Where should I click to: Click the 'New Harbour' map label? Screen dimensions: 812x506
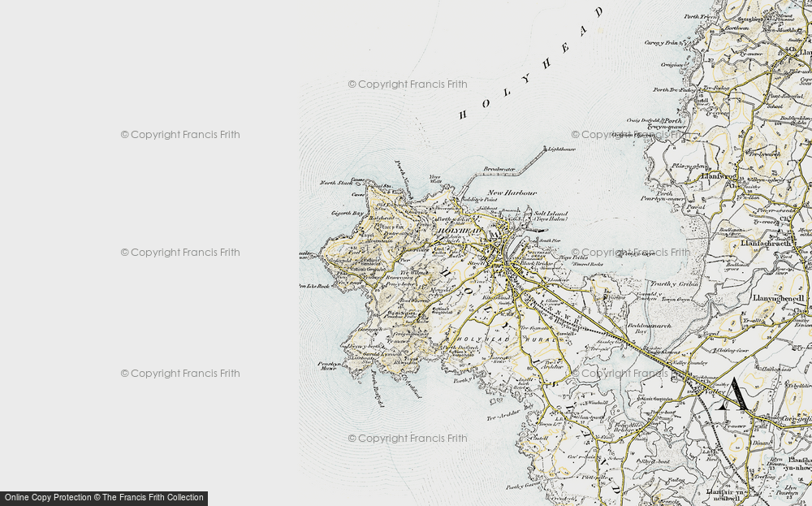click(512, 192)
